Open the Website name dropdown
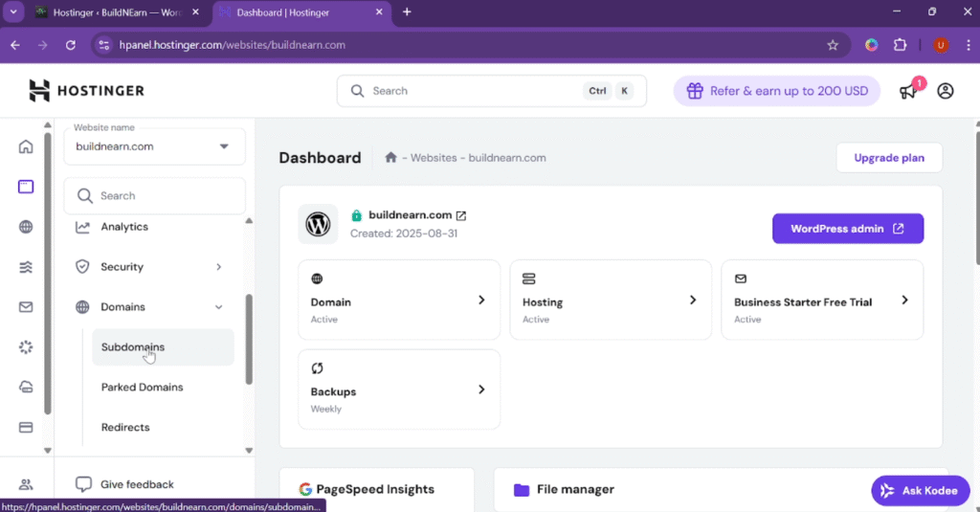 coord(154,146)
